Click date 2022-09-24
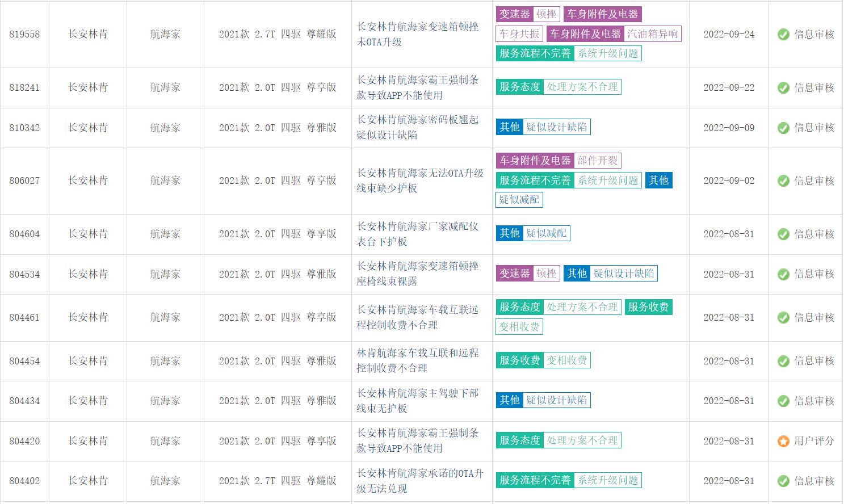844x504 pixels. point(729,34)
